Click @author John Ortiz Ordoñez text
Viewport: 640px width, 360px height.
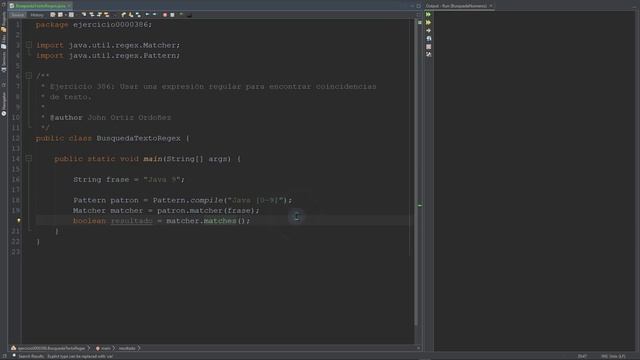[110, 118]
